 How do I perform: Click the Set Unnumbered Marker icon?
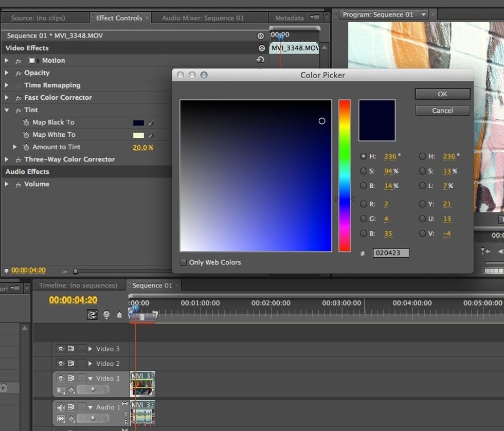(119, 315)
